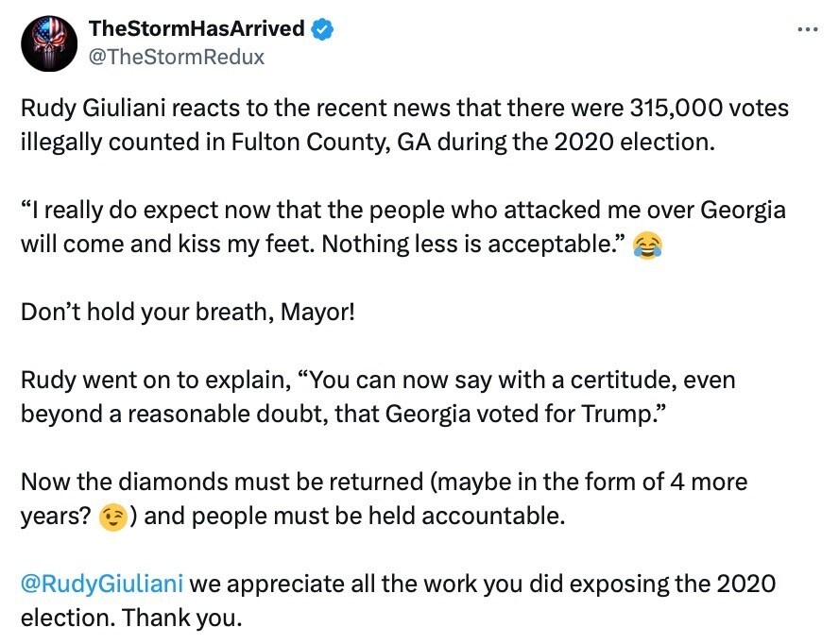The image size is (839, 644).
Task: Click the laughing-crying emoji
Action: tap(647, 246)
